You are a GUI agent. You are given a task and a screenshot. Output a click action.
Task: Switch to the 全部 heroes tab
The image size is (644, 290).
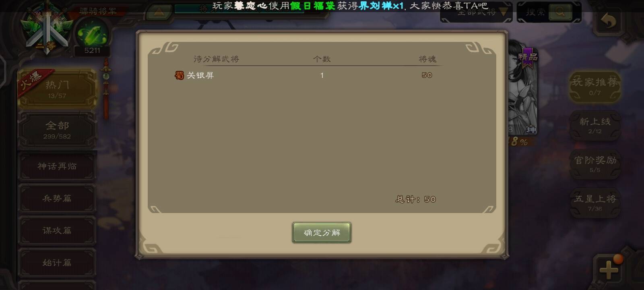click(57, 130)
